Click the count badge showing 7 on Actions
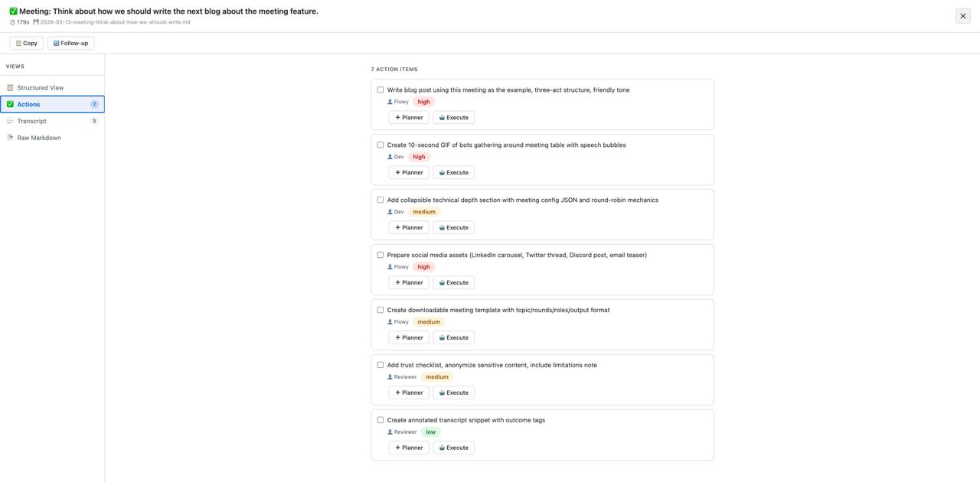Screen dimensions: 980x482 pos(94,104)
